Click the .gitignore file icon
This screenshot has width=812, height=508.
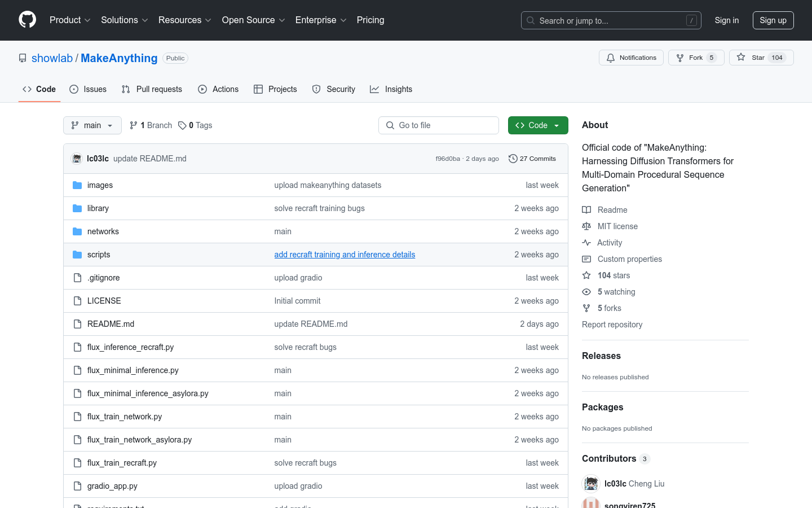(77, 278)
